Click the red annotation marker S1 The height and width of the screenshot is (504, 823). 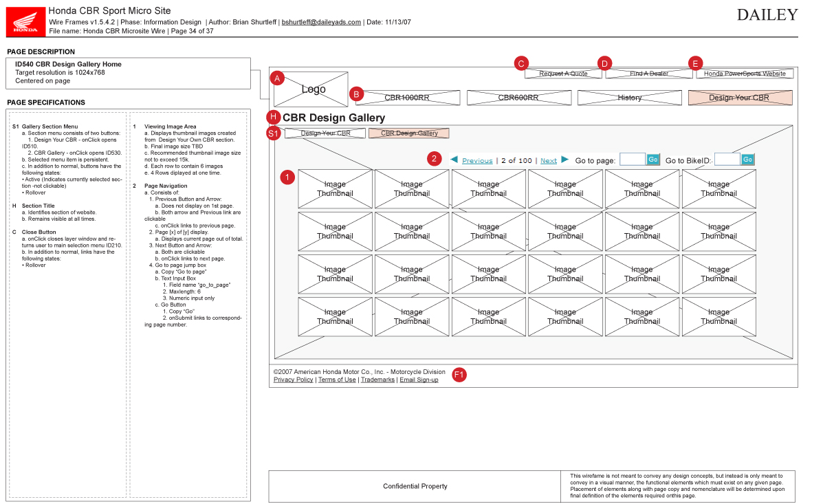pyautogui.click(x=273, y=133)
